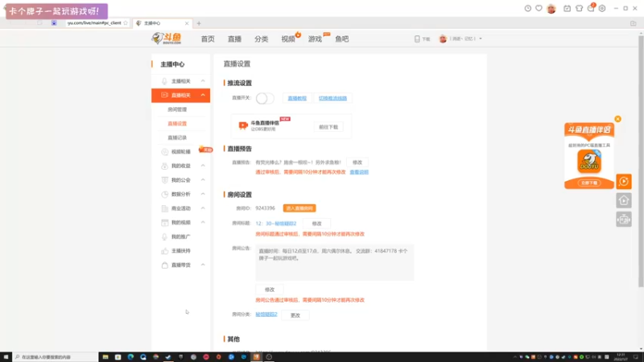Select 房间管理 in the sidebar
This screenshot has height=362, width=644.
177,109
